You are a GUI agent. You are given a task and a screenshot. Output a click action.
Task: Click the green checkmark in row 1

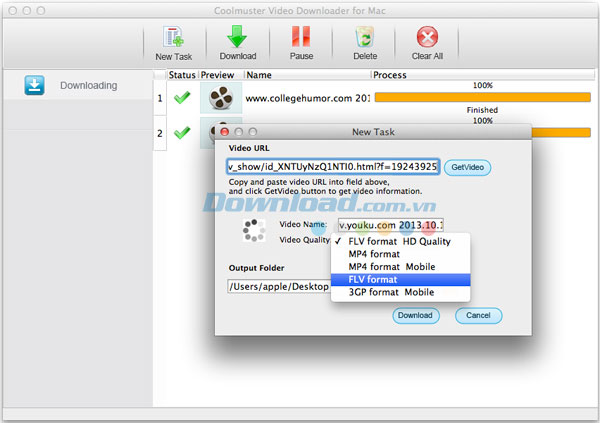tap(182, 98)
